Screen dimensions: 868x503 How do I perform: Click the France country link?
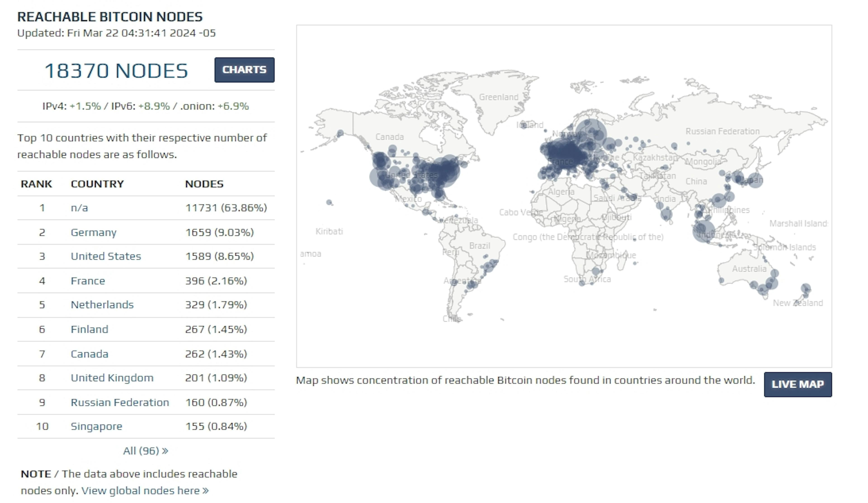(87, 280)
